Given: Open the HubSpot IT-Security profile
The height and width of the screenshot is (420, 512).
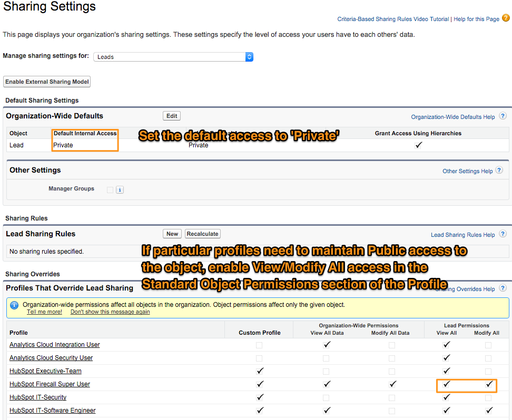Looking at the screenshot, I should coord(38,397).
